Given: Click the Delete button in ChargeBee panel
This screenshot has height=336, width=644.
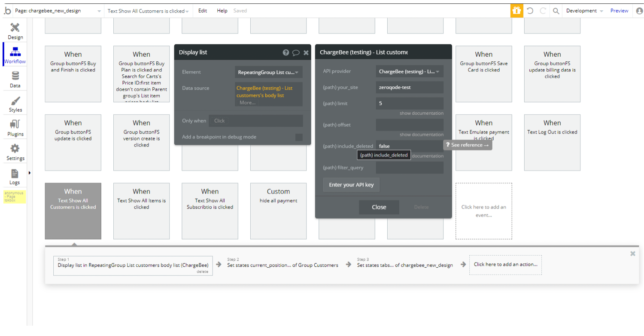Looking at the screenshot, I should pyautogui.click(x=421, y=207).
